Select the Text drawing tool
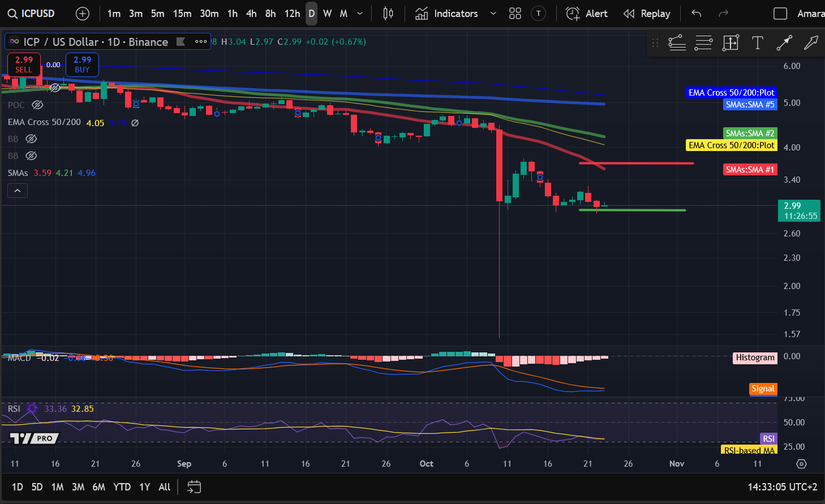Screen dimensions: 825x504 pyautogui.click(x=757, y=43)
